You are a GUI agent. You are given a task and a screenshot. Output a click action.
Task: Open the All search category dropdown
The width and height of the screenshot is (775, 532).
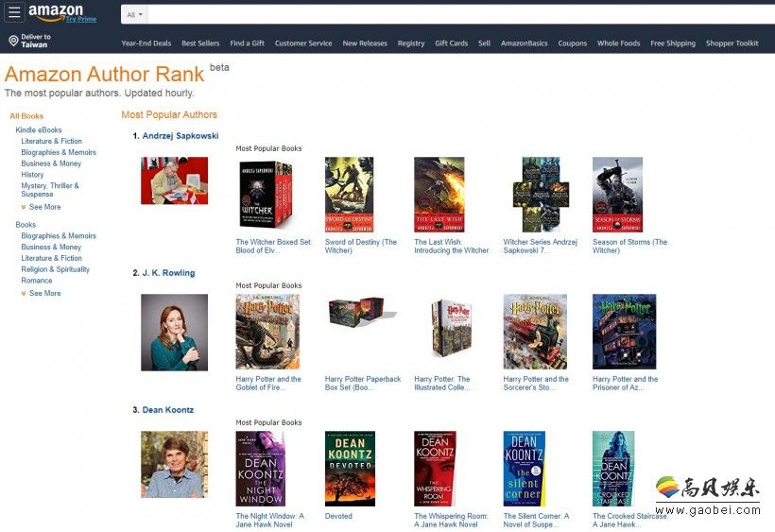[x=134, y=15]
